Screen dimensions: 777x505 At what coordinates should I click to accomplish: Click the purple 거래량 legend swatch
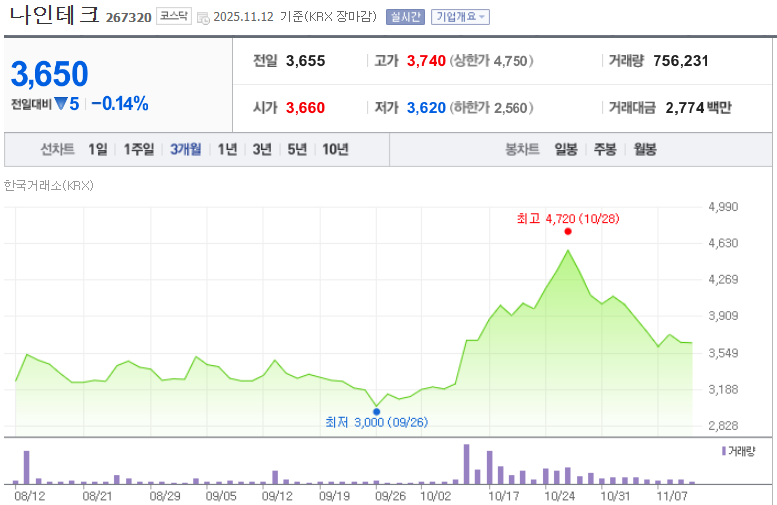[724, 450]
